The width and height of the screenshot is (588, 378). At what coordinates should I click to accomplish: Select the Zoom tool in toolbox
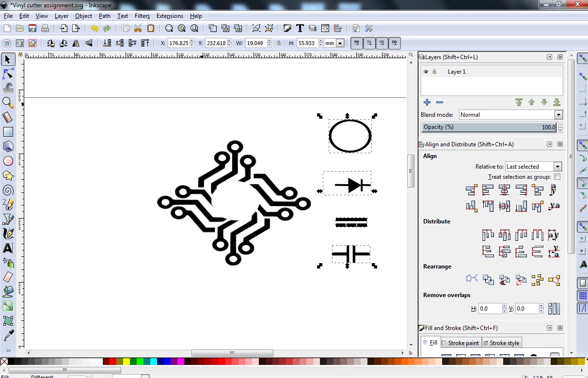pyautogui.click(x=8, y=103)
